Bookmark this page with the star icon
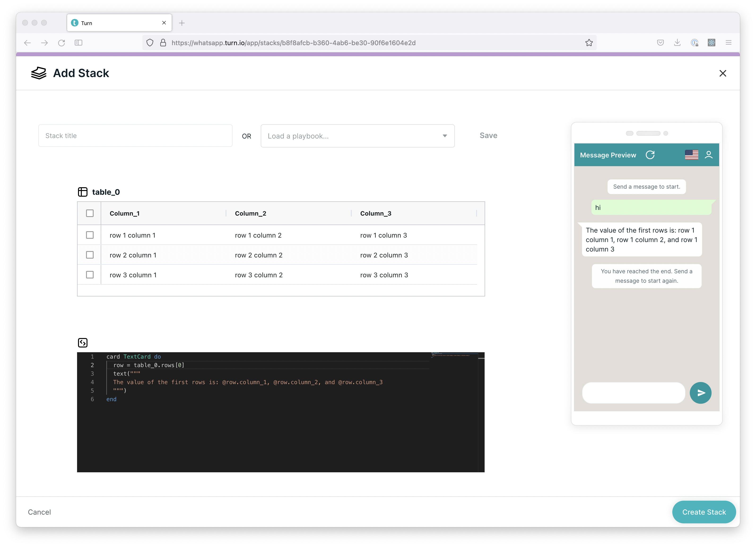This screenshot has height=547, width=756. 589,43
